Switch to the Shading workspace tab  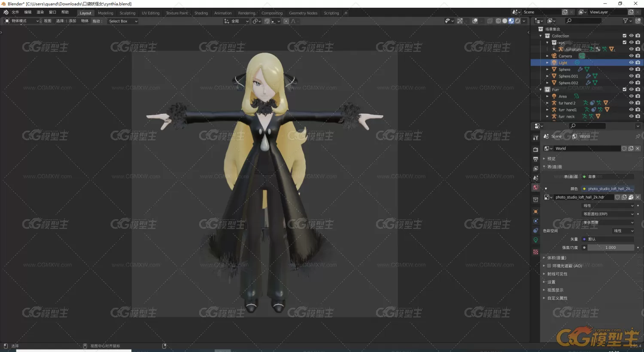point(201,13)
